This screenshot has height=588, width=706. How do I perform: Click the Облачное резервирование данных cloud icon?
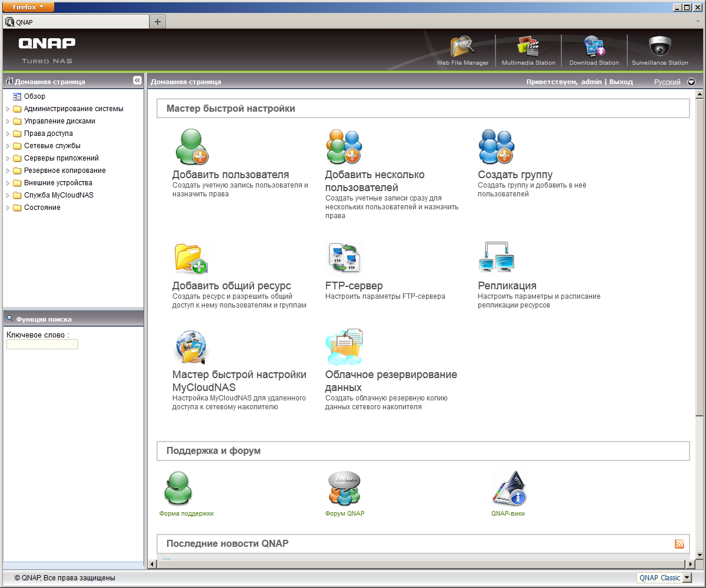tap(344, 347)
